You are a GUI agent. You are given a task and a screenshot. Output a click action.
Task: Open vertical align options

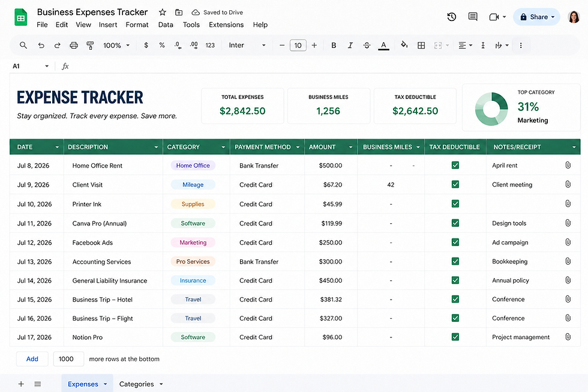click(x=483, y=46)
